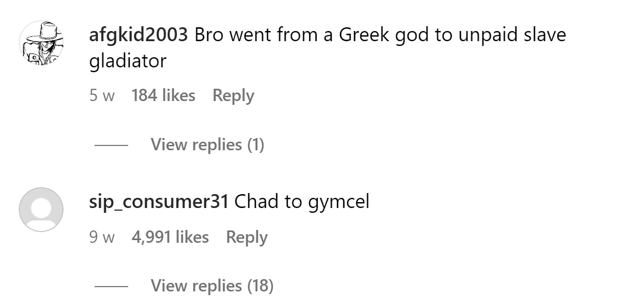Click the word 'gymcel' in the second comment

339,202
